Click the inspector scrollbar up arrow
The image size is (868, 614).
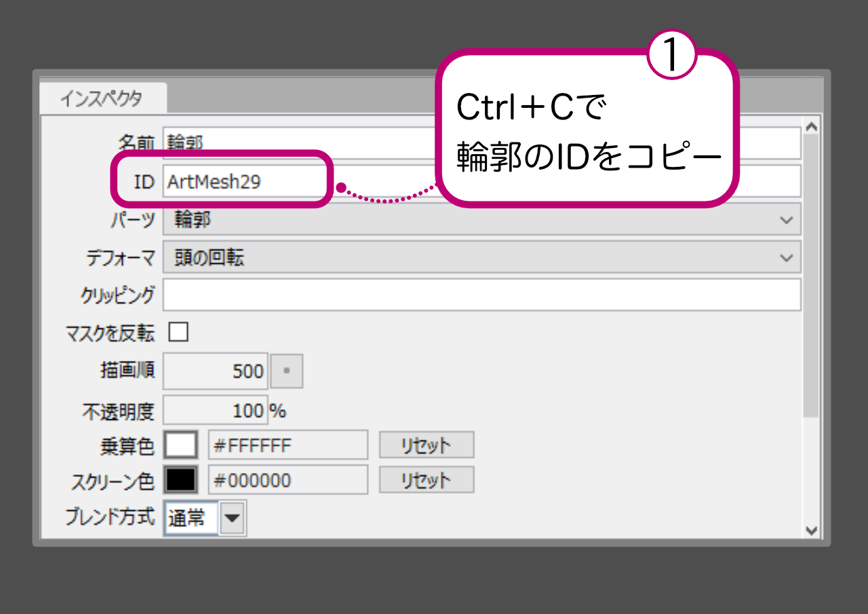(811, 127)
